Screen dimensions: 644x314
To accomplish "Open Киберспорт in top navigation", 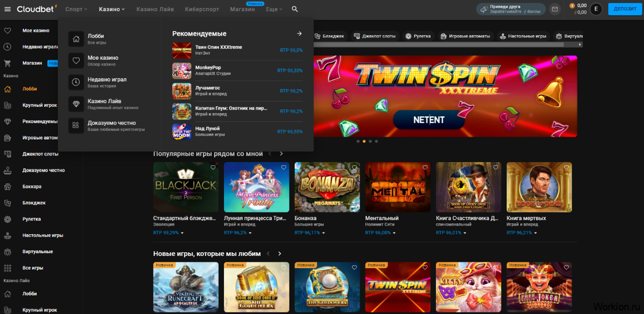I will coord(202,9).
